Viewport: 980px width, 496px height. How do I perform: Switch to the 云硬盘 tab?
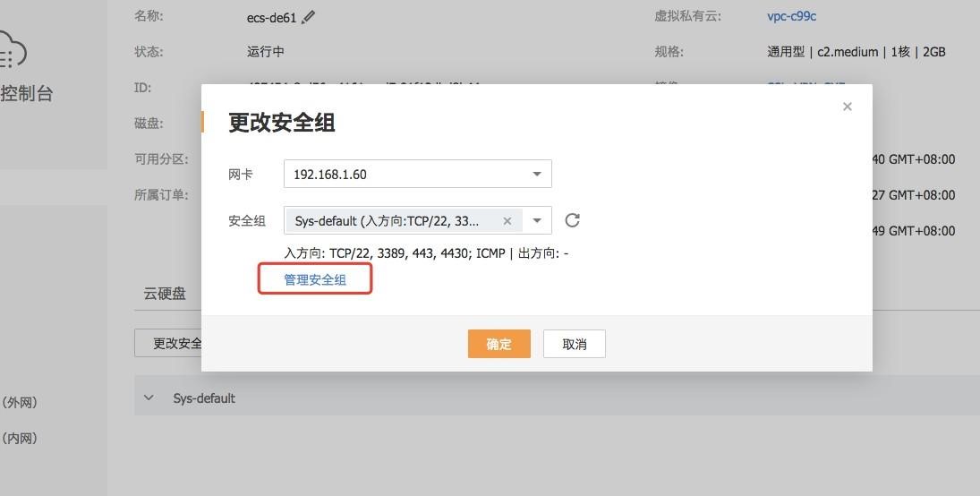pos(165,294)
